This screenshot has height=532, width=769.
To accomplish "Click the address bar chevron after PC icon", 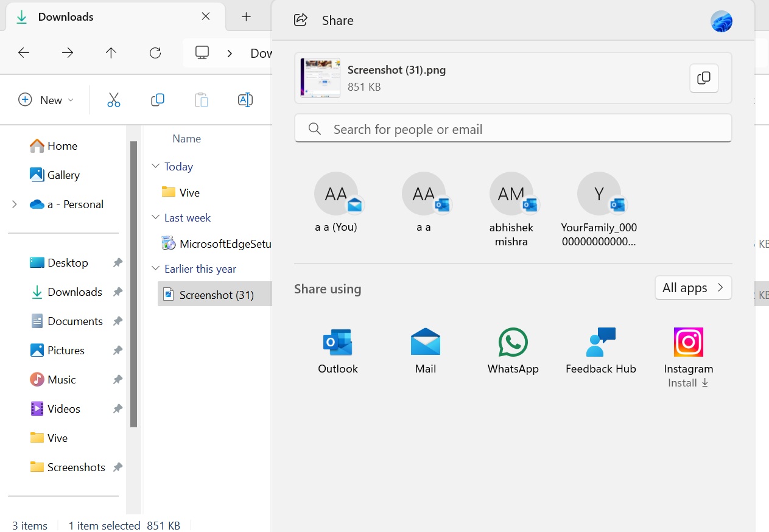I will [x=230, y=54].
